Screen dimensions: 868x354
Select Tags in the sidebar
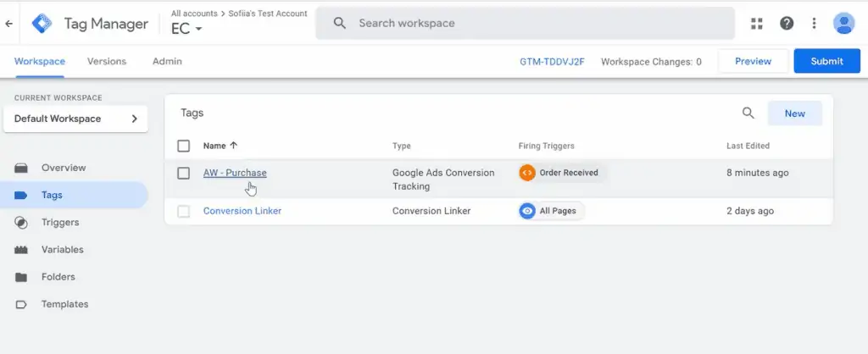[75, 196]
